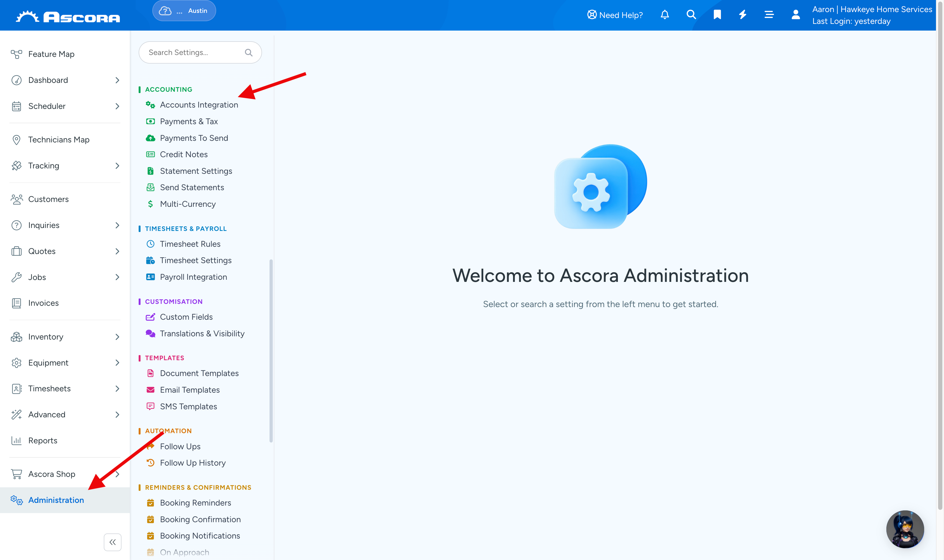Expand the Scheduler submenu arrow
This screenshot has height=560, width=944.
(117, 106)
